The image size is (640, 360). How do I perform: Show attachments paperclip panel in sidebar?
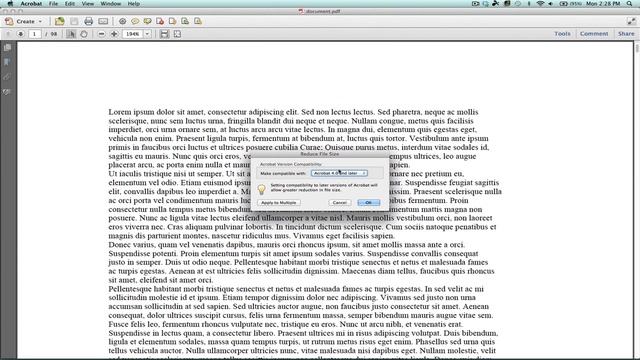tap(7, 77)
